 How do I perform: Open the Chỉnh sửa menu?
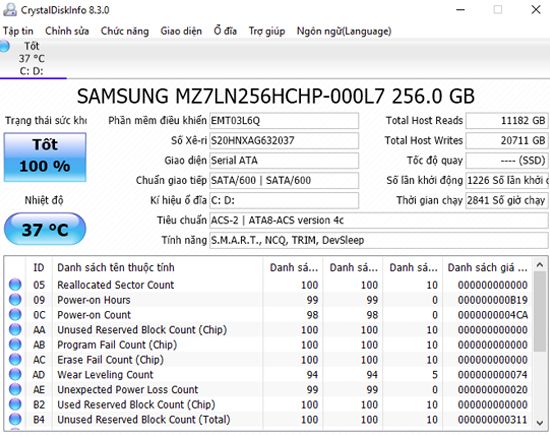[x=67, y=31]
